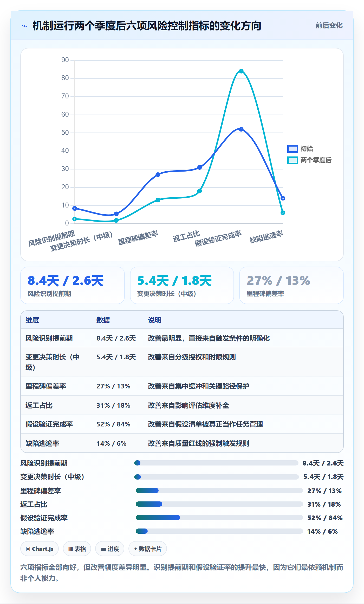Click the 风险识别提前期 progress bar
Screen dimensions: 364x604
pyautogui.click(x=216, y=463)
